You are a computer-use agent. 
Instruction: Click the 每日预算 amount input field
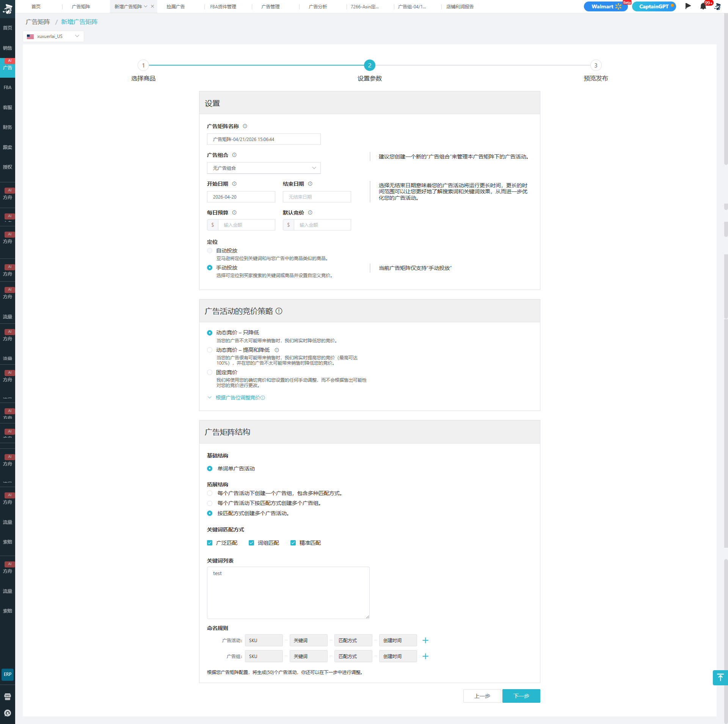tap(246, 225)
